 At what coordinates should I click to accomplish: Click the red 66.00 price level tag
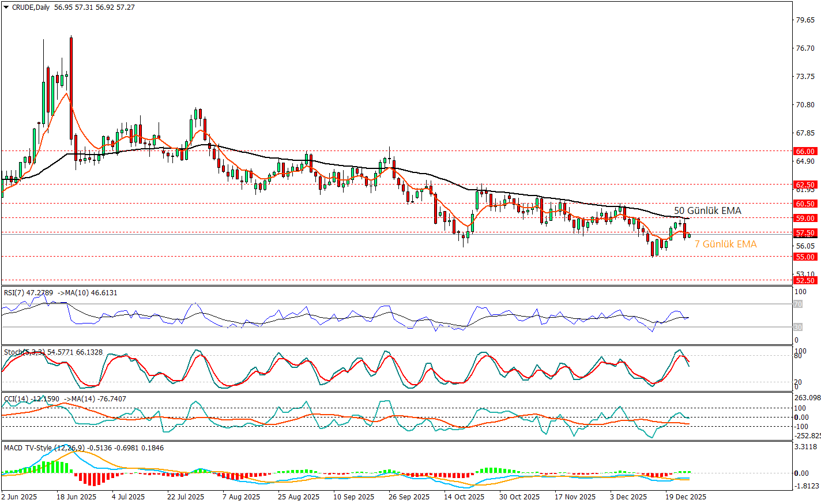pos(805,152)
